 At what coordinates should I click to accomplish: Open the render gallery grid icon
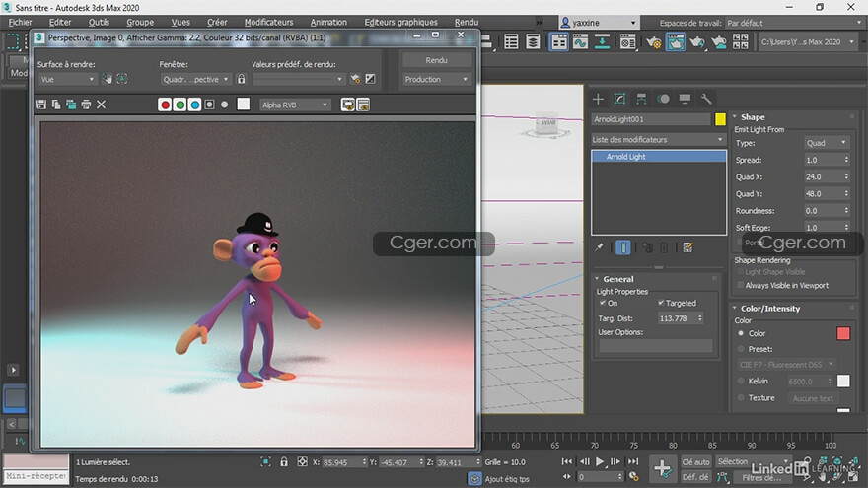740,42
